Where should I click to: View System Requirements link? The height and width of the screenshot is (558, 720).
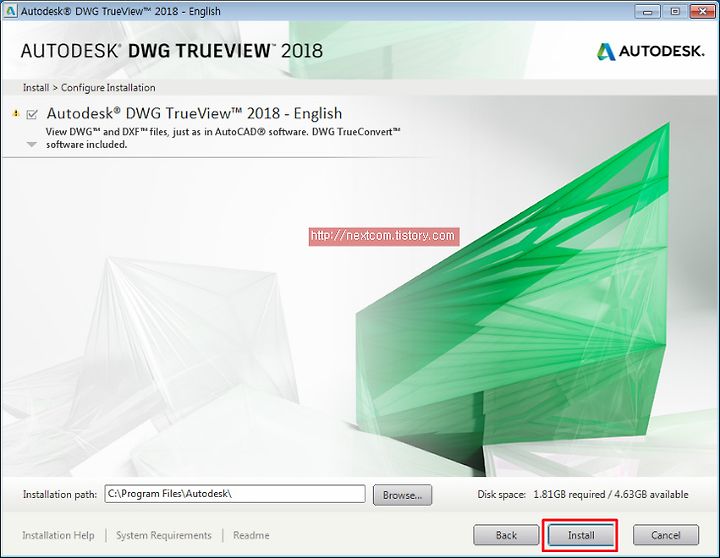[164, 535]
